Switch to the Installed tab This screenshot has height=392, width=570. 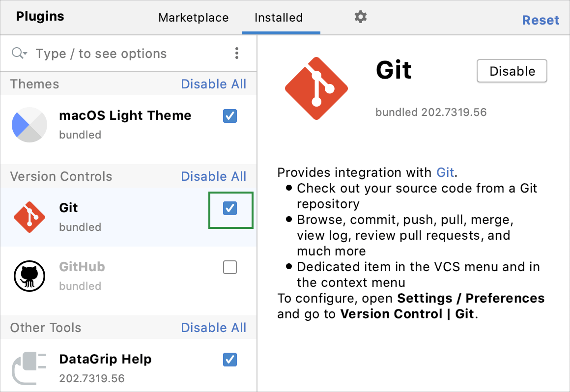[x=279, y=17]
